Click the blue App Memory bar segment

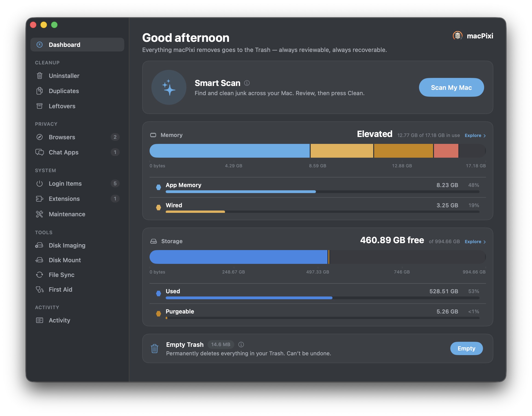[x=229, y=151]
